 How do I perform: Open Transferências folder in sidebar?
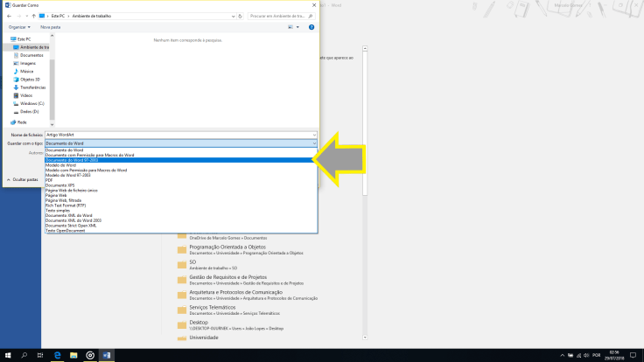pyautogui.click(x=33, y=87)
